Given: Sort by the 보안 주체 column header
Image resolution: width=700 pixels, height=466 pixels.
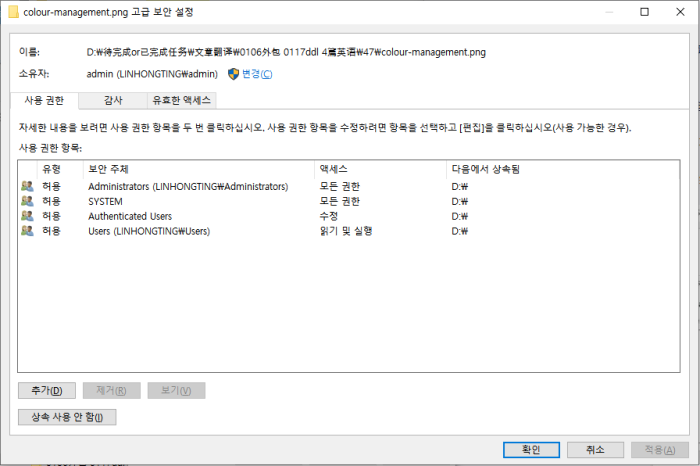Looking at the screenshot, I should pos(199,169).
